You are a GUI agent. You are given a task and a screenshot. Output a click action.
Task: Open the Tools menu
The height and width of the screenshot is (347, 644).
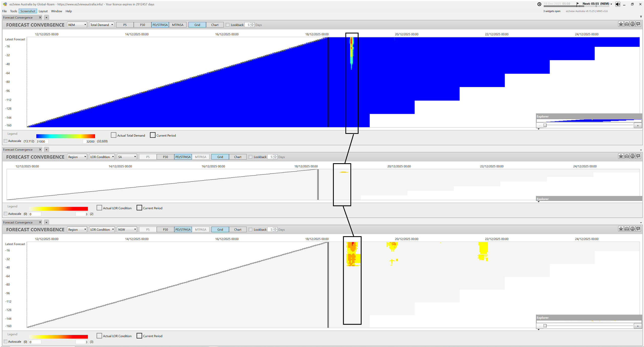13,11
